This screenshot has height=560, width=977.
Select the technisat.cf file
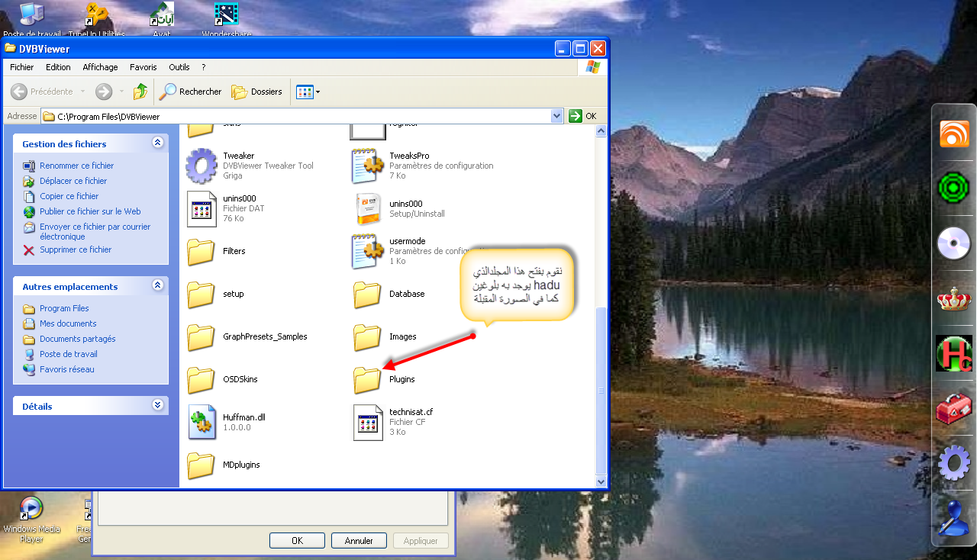(x=367, y=423)
